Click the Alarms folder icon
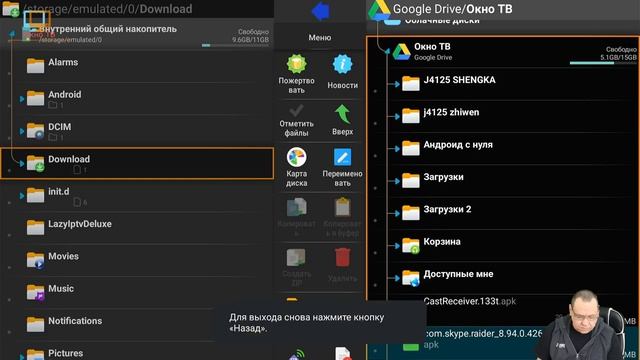Image resolution: width=640 pixels, height=360 pixels. [x=36, y=65]
